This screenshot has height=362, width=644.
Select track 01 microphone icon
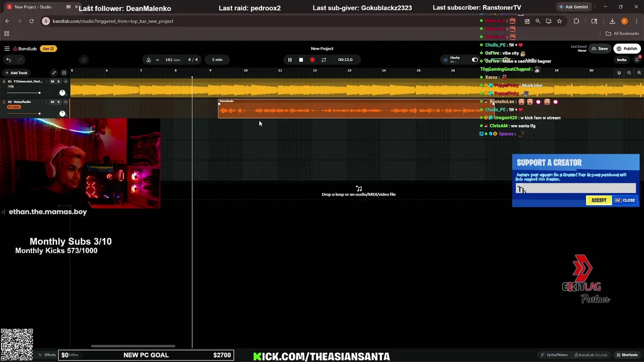point(4,81)
